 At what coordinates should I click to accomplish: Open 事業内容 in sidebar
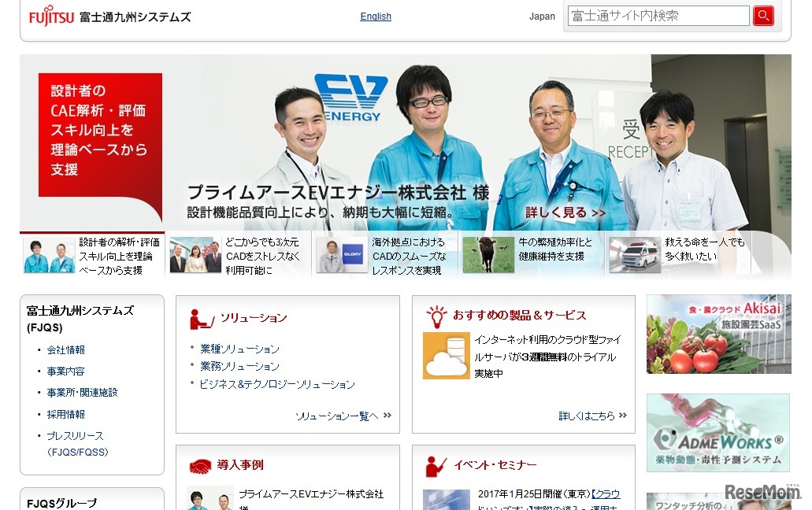[66, 371]
